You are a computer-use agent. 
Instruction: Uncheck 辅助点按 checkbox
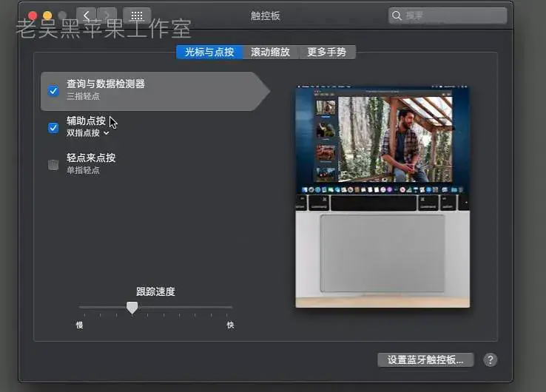point(53,128)
